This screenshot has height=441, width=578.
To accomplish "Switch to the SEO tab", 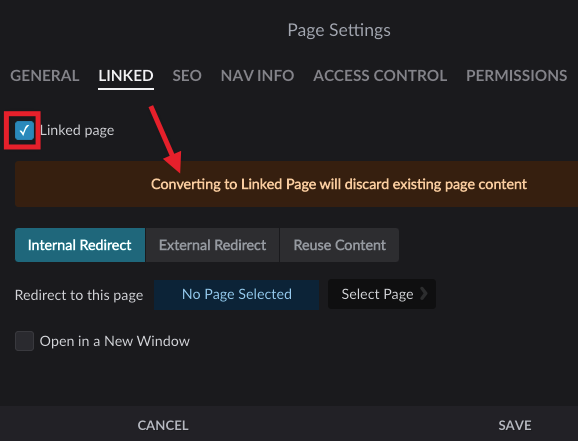I will 187,76.
